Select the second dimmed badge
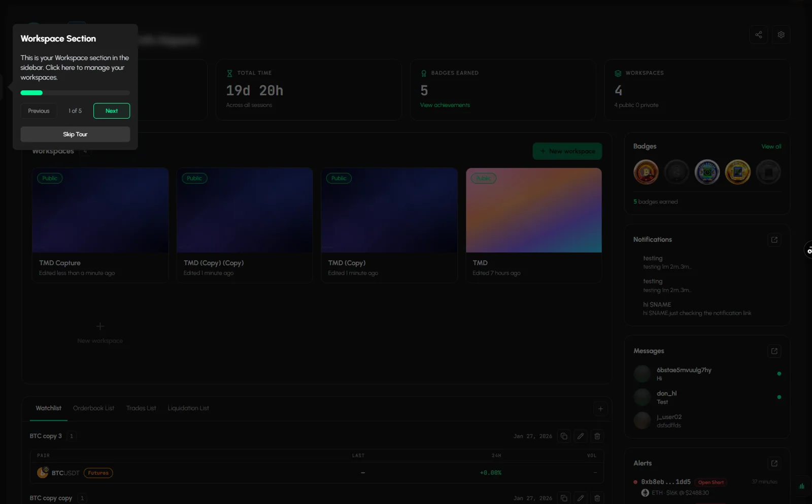 tap(676, 172)
